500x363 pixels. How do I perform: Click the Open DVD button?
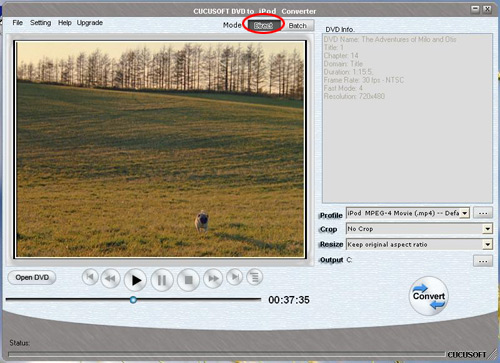tap(32, 277)
